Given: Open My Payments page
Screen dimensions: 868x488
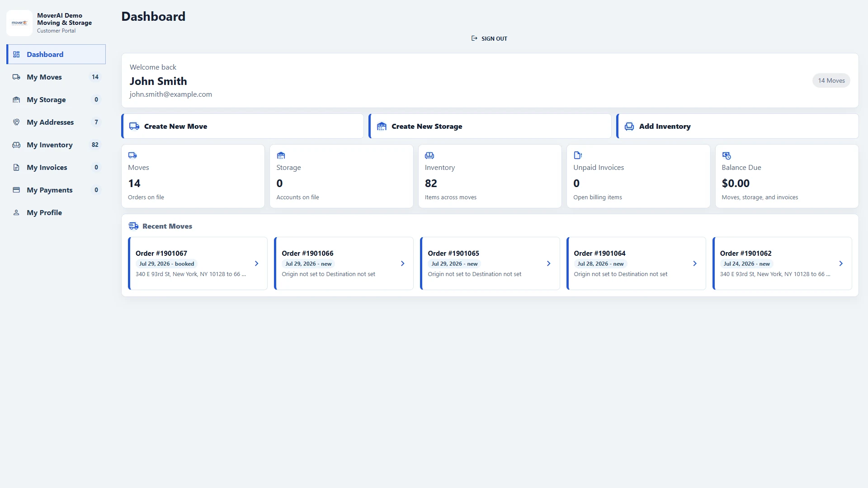Looking at the screenshot, I should (x=56, y=190).
